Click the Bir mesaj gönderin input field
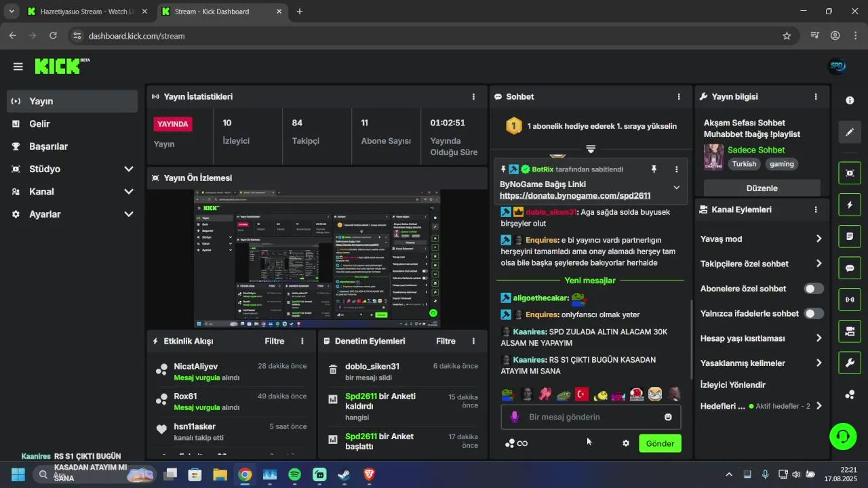The height and width of the screenshot is (488, 868). (591, 417)
